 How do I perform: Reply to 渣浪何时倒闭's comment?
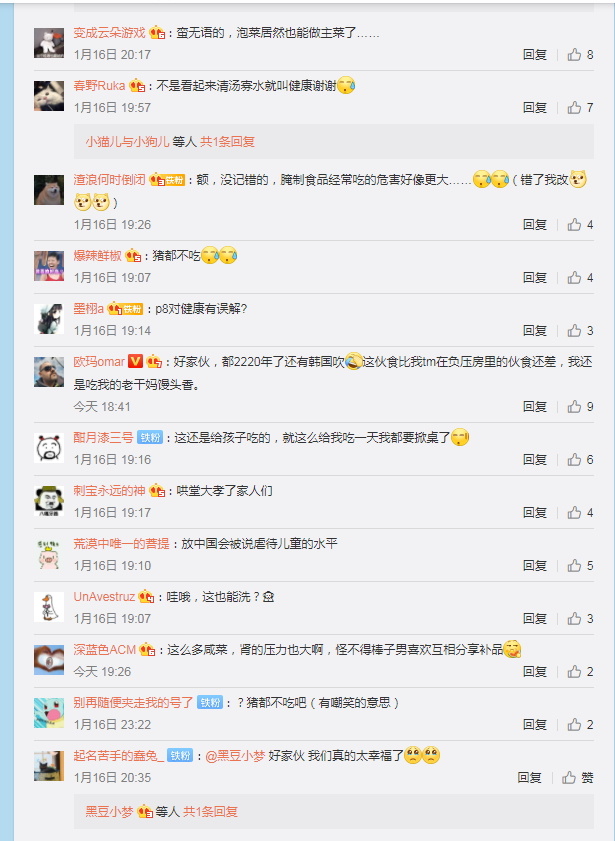(x=535, y=224)
